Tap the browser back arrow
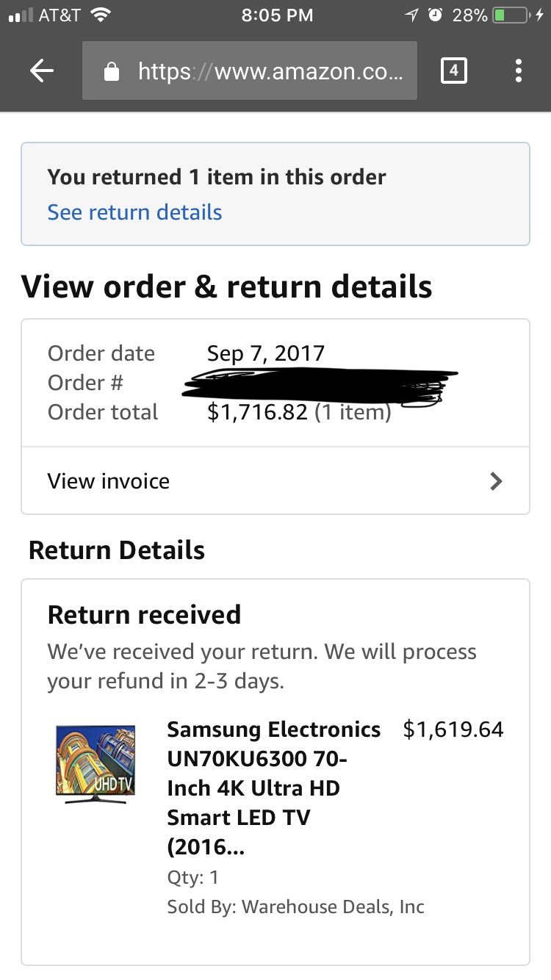This screenshot has width=551, height=980. tap(42, 71)
